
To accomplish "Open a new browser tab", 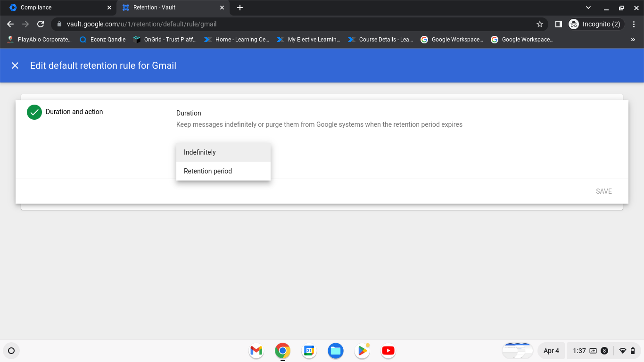I will [x=239, y=8].
